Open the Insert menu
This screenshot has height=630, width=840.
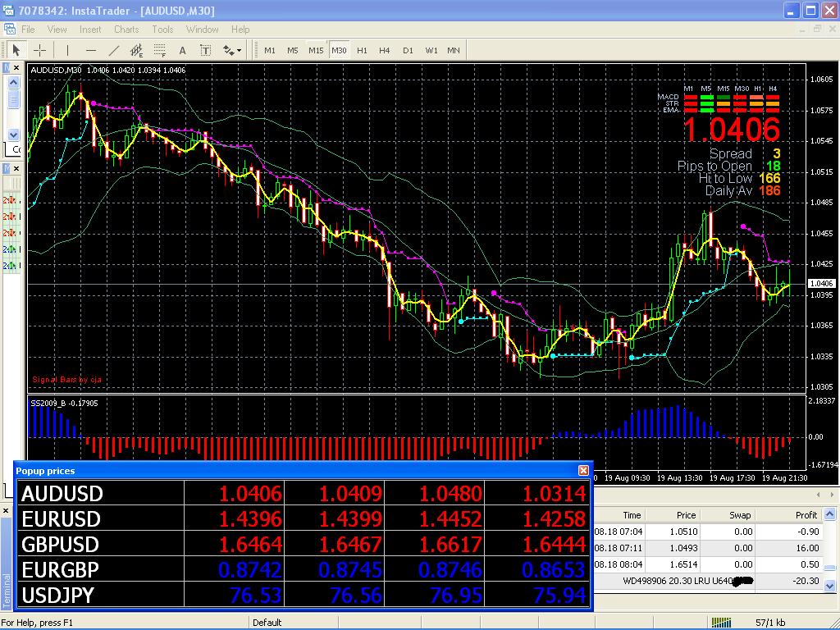tap(90, 30)
